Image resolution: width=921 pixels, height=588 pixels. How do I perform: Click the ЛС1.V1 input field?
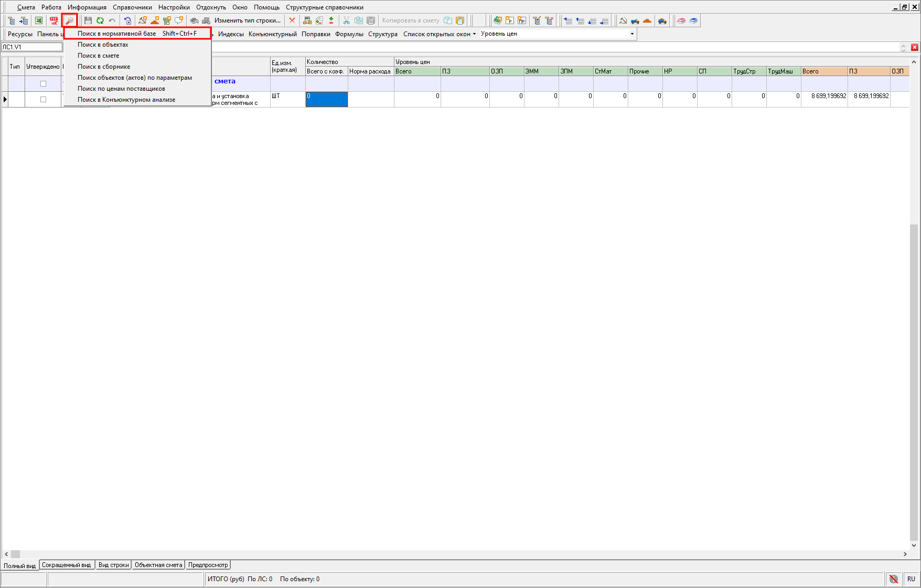click(31, 47)
